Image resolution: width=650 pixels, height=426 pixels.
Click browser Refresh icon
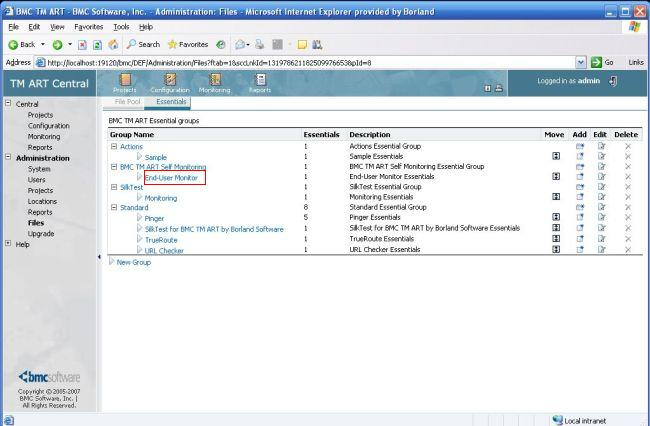[97, 44]
